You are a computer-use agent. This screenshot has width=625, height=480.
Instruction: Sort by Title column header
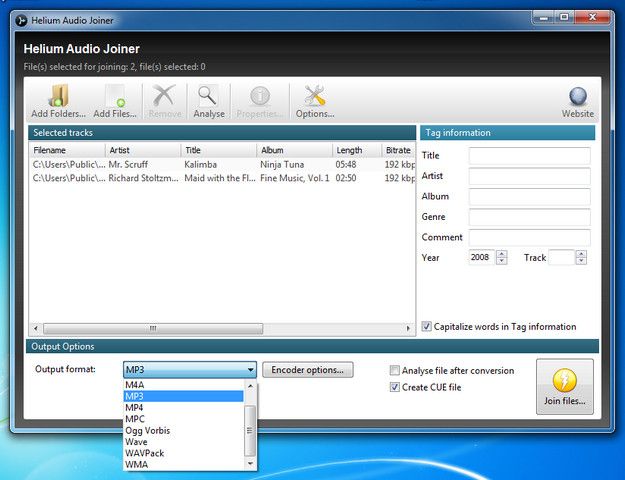218,150
